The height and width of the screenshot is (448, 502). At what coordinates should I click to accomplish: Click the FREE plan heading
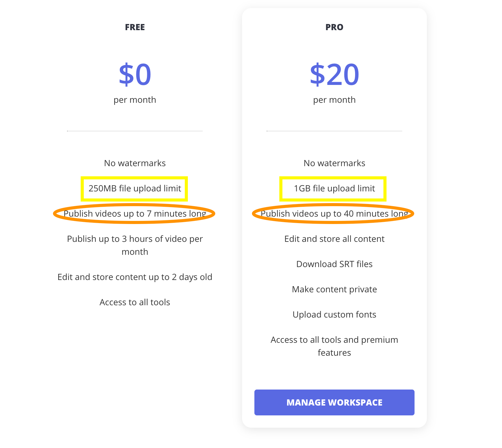[135, 27]
